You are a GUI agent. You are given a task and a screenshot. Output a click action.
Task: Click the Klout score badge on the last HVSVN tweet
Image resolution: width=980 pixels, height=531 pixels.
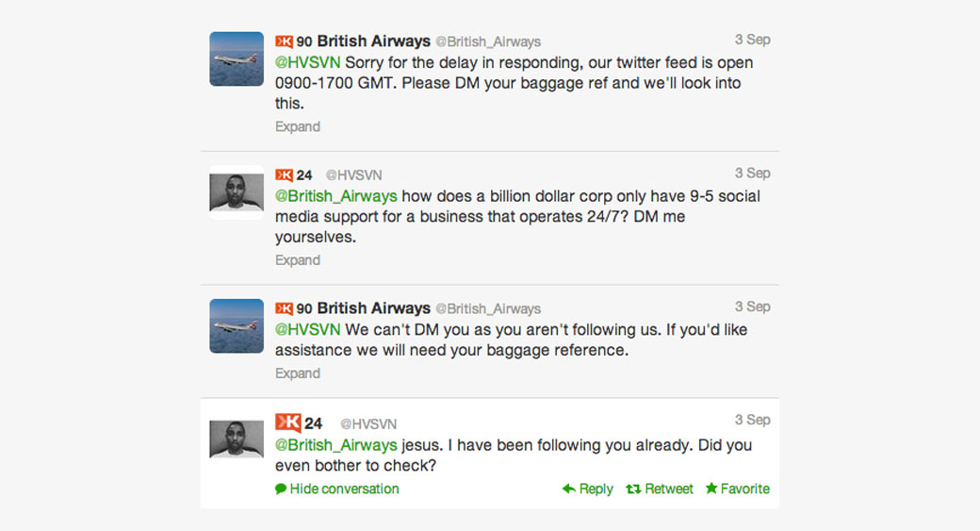point(288,423)
